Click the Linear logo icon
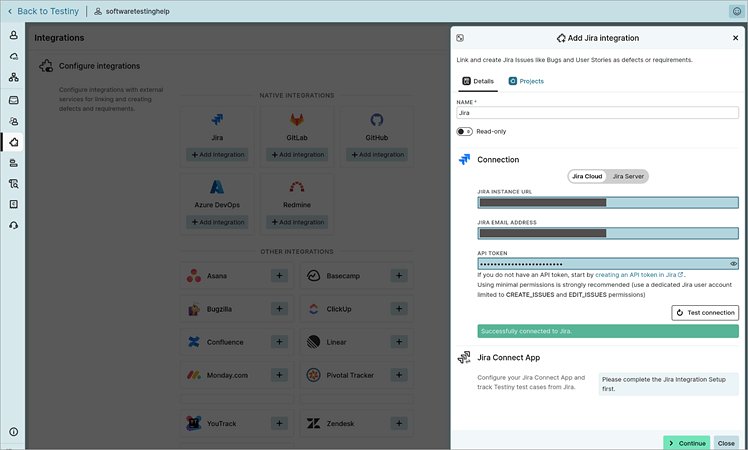 pos(313,342)
